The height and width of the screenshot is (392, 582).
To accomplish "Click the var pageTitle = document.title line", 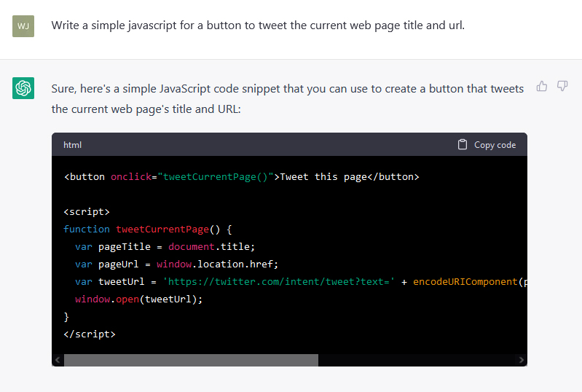I will [165, 247].
